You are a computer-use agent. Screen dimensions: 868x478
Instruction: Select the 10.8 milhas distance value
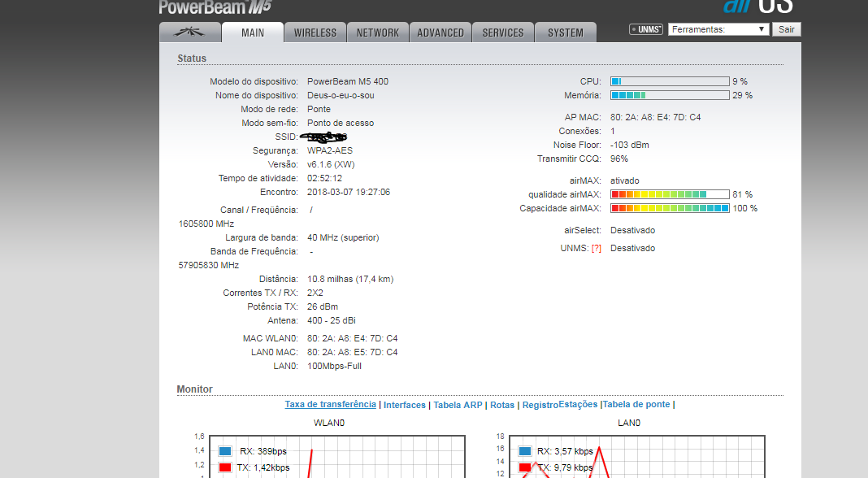(350, 279)
